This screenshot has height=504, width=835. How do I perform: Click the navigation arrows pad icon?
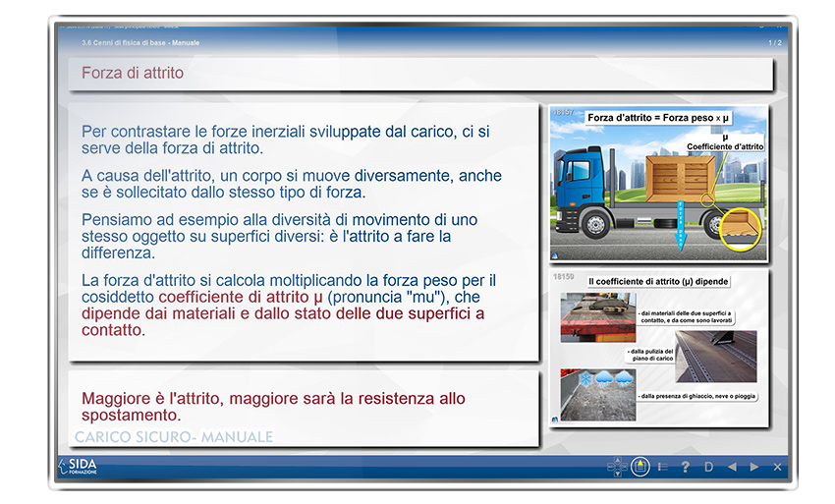[616, 467]
